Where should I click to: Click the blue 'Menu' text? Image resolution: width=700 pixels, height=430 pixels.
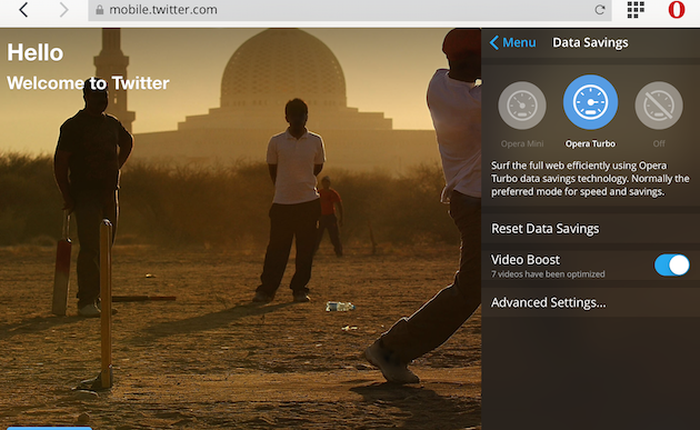[519, 42]
